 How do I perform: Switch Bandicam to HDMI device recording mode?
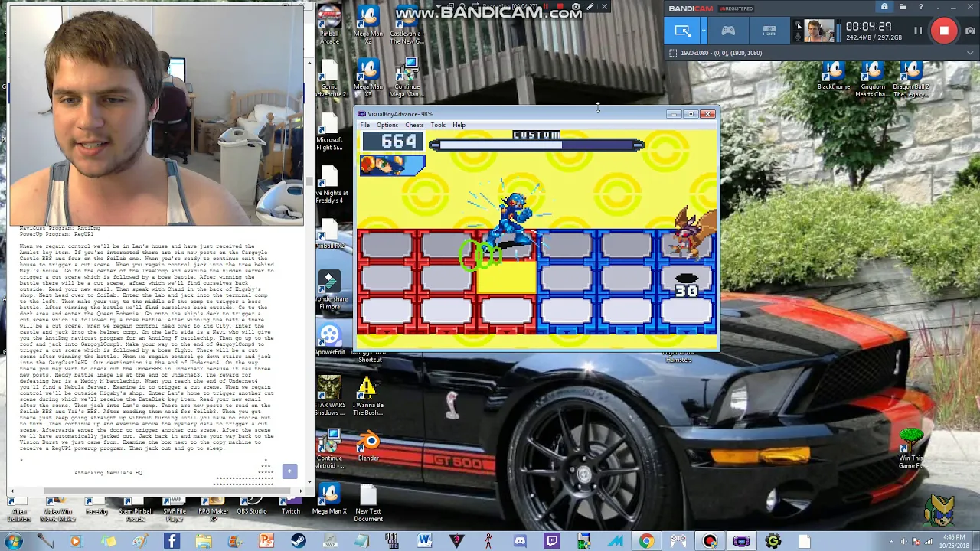769,31
